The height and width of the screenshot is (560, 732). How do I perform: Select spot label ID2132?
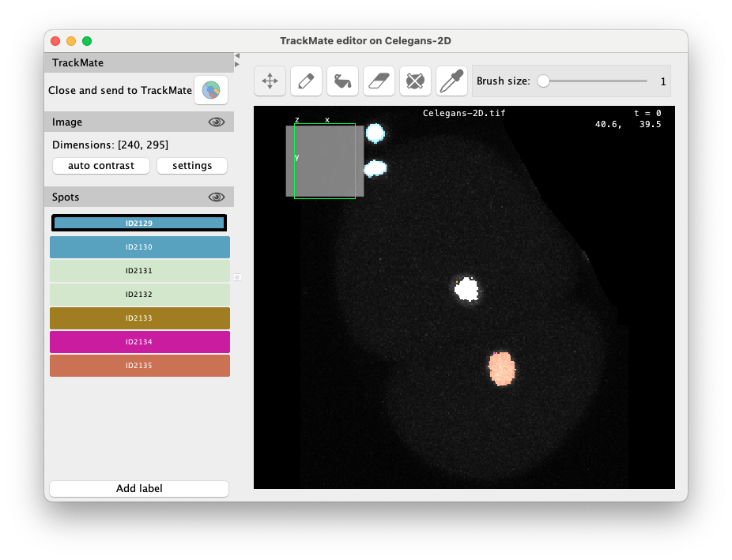140,295
